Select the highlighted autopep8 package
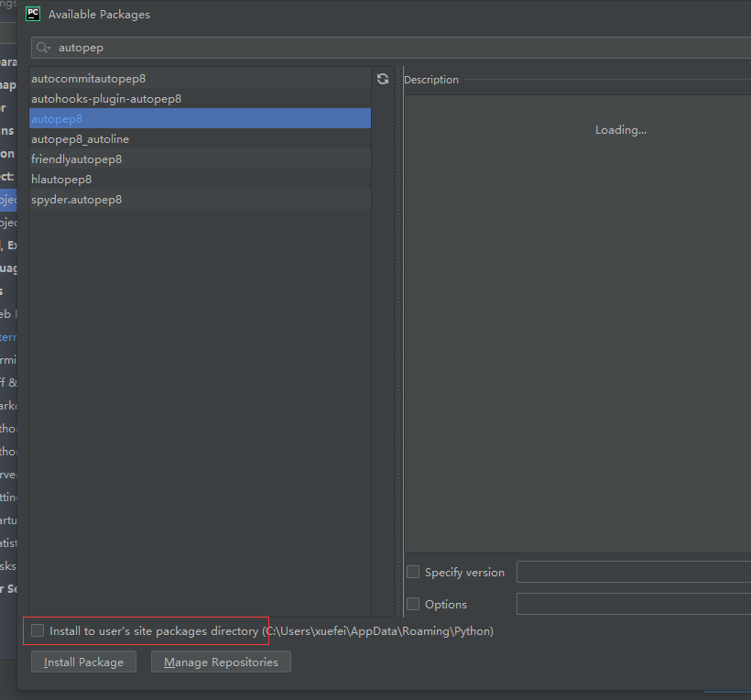Screen dimensions: 751x700 [x=201, y=119]
